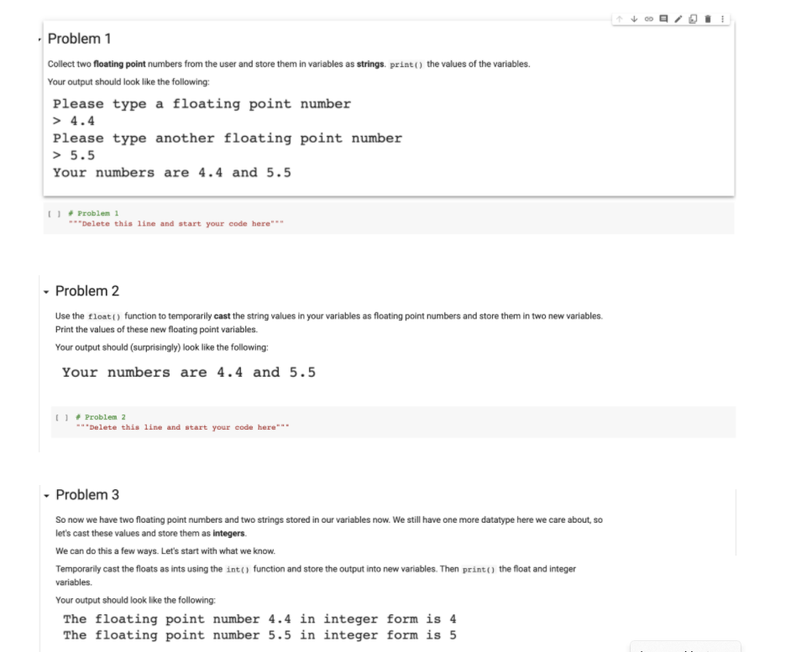Move cell up with the up arrow
Viewport: 812px width, 652px height.
[620, 19]
